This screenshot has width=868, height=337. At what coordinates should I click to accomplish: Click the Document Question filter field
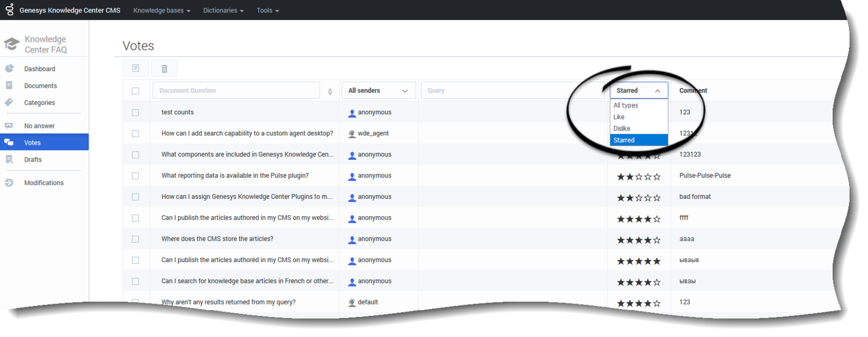pyautogui.click(x=236, y=90)
